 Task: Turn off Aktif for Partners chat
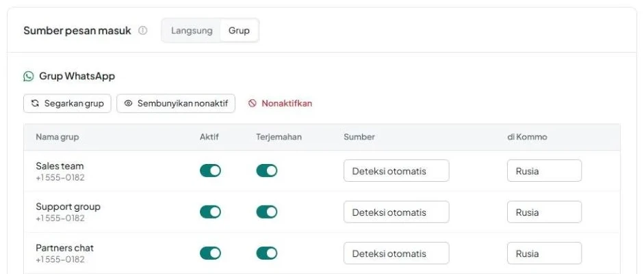[x=210, y=253]
